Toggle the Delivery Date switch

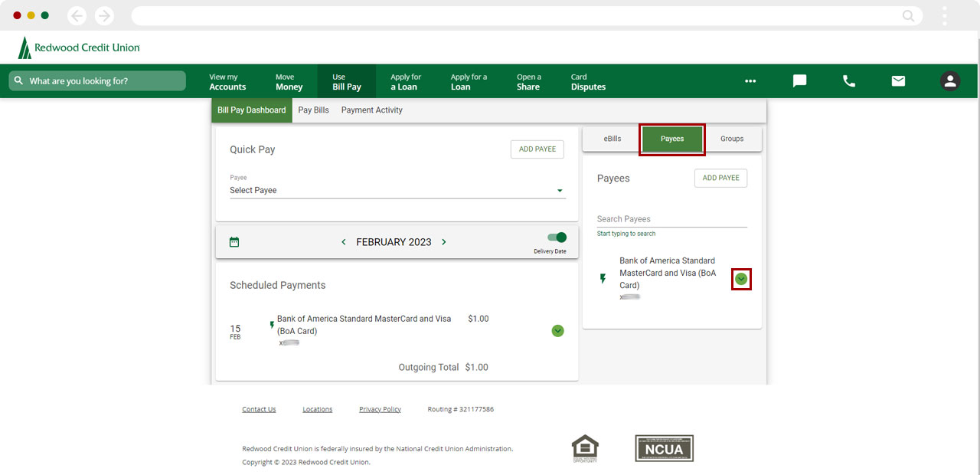[x=557, y=237]
